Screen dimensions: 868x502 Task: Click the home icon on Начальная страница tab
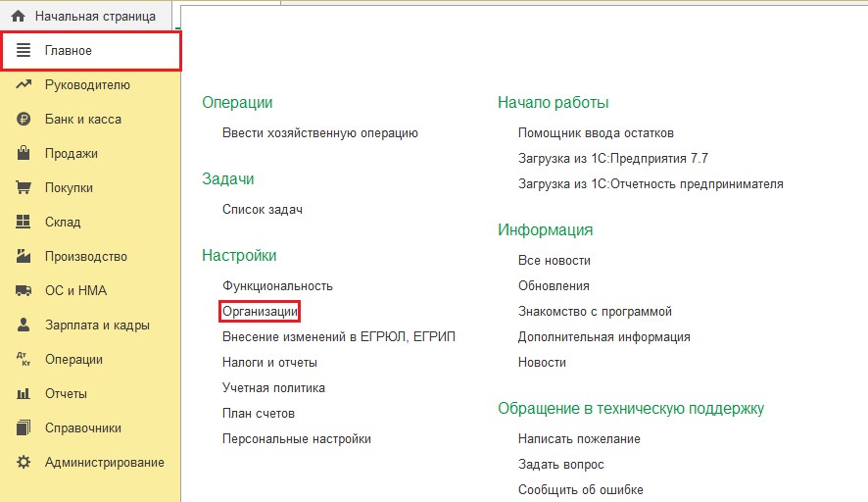[18, 17]
